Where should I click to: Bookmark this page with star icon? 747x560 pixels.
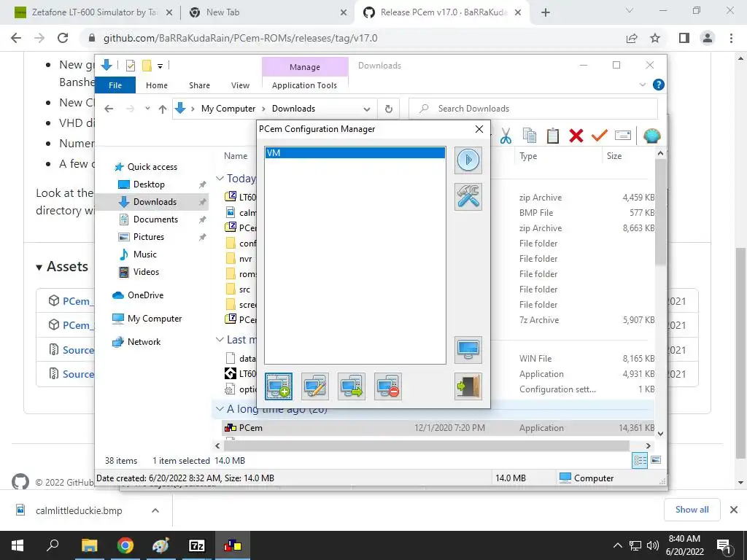[x=655, y=38]
